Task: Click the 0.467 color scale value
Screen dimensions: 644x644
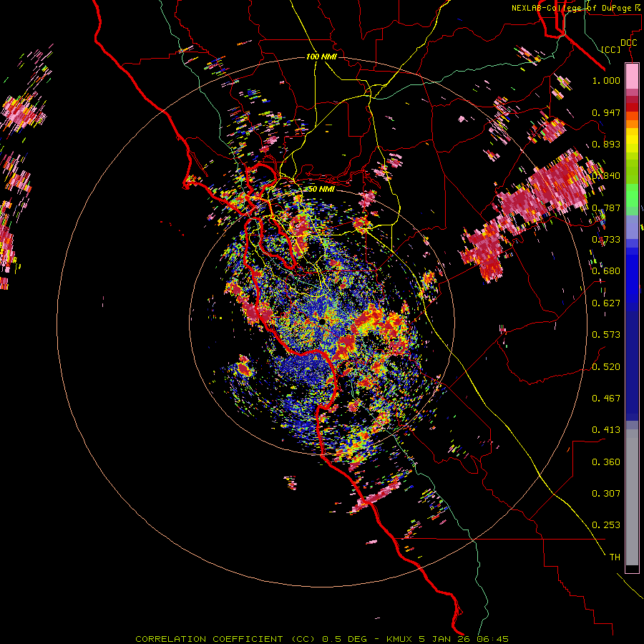Action: [606, 399]
